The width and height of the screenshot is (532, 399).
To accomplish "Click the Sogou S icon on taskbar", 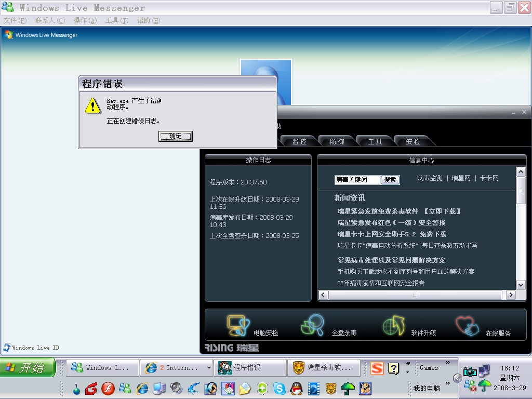I will coord(377,368).
